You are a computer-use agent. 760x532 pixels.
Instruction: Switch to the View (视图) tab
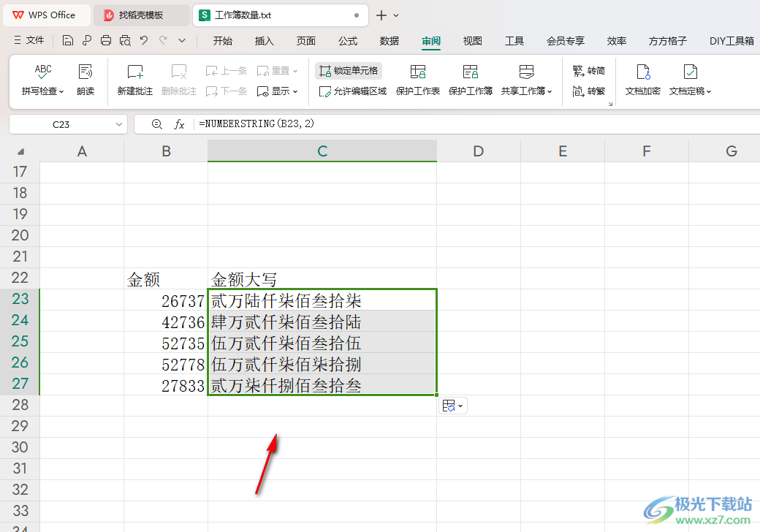tap(473, 41)
